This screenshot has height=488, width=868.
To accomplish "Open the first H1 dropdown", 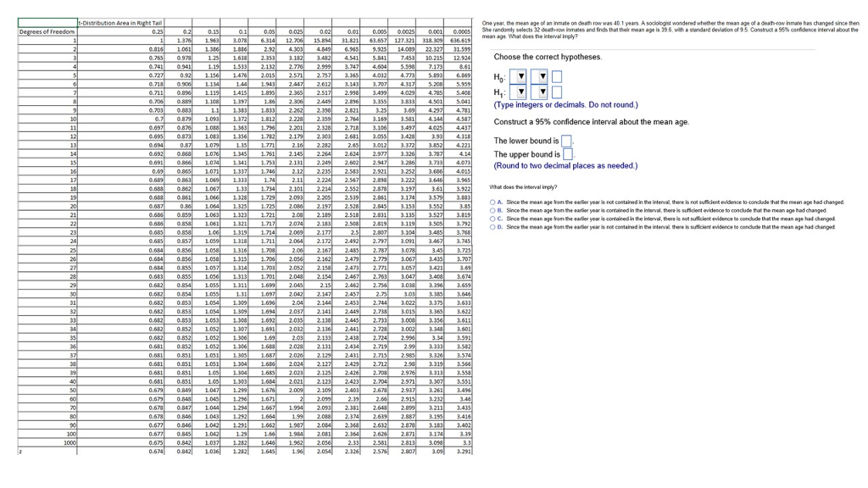I will point(518,91).
